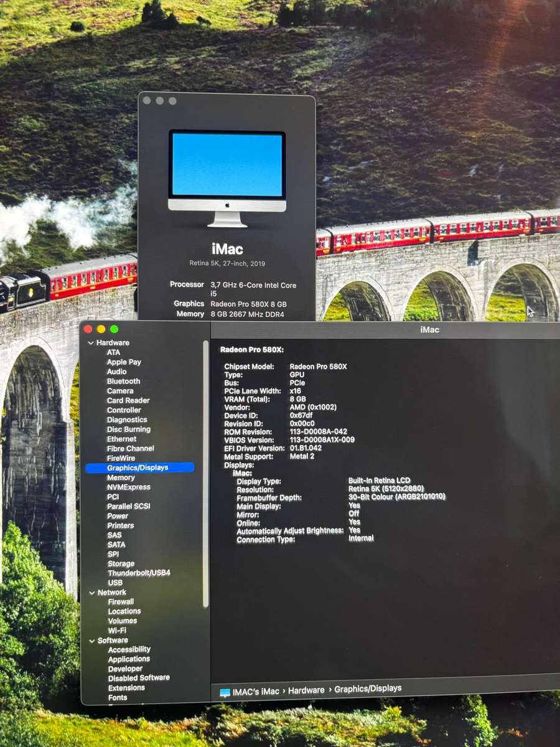Select Diagnostics in sidebar
This screenshot has height=747, width=560.
click(127, 420)
